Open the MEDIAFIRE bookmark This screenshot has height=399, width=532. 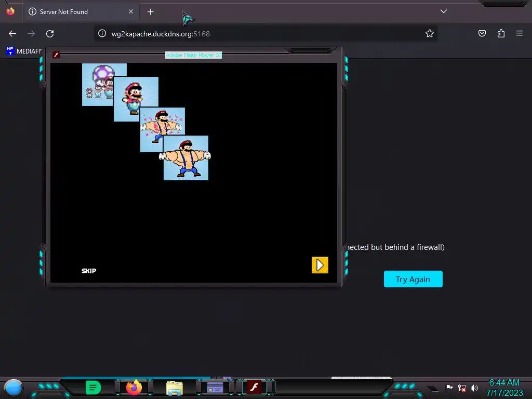[x=24, y=51]
